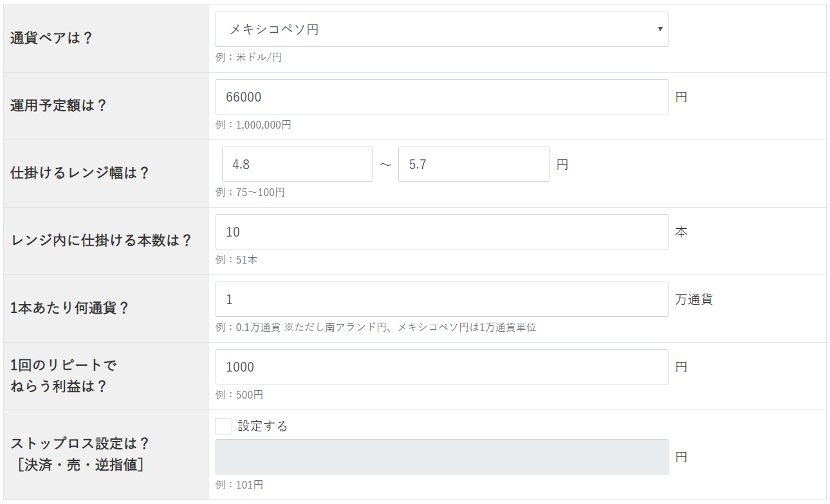830x504 pixels.
Task: Click the 万通貨 quantity field containing 1
Action: click(x=441, y=300)
